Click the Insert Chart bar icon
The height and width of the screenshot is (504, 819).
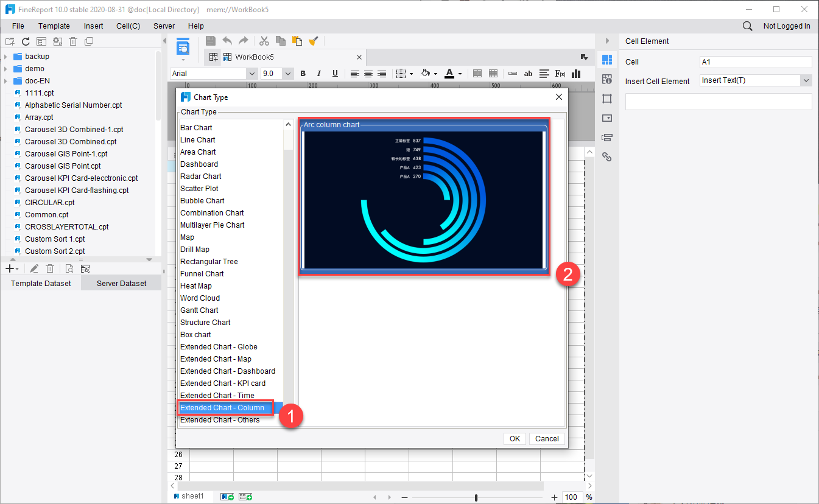click(576, 74)
